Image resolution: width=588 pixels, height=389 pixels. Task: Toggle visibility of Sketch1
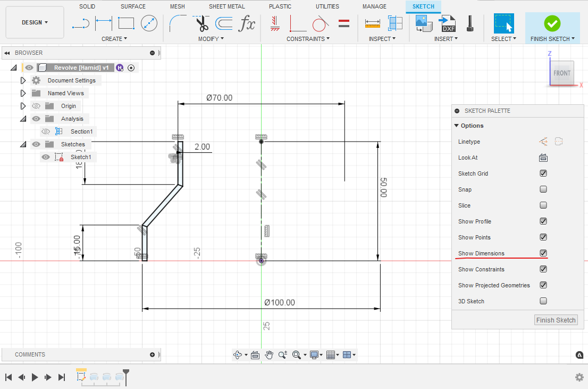[46, 157]
